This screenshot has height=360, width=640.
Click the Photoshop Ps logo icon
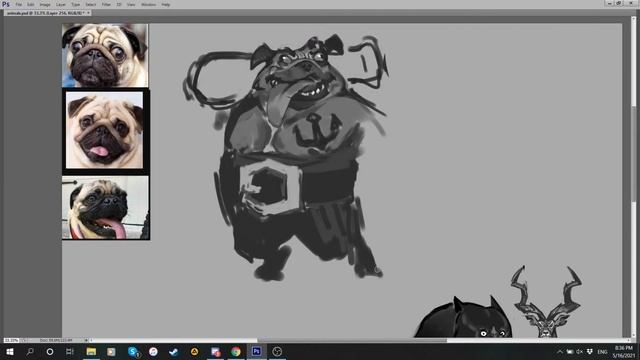(6, 4)
